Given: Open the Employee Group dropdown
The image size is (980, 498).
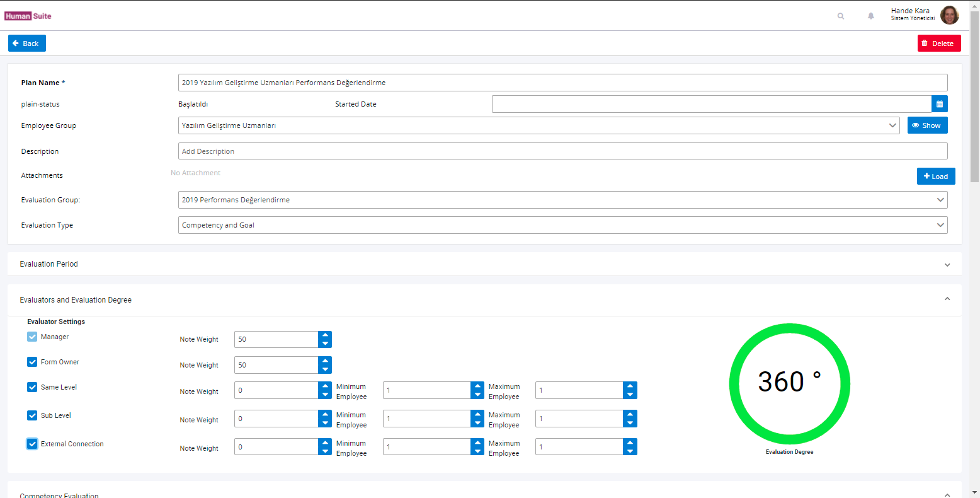Looking at the screenshot, I should [538, 125].
